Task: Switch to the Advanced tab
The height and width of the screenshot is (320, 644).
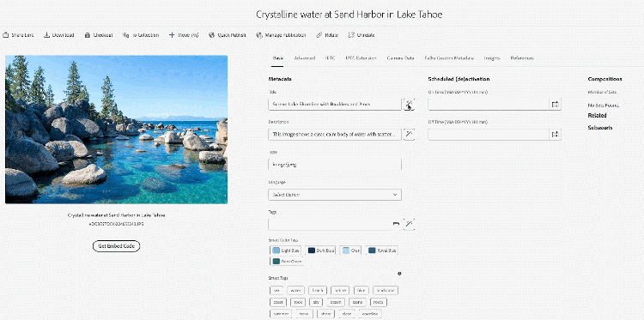Action: (x=305, y=58)
